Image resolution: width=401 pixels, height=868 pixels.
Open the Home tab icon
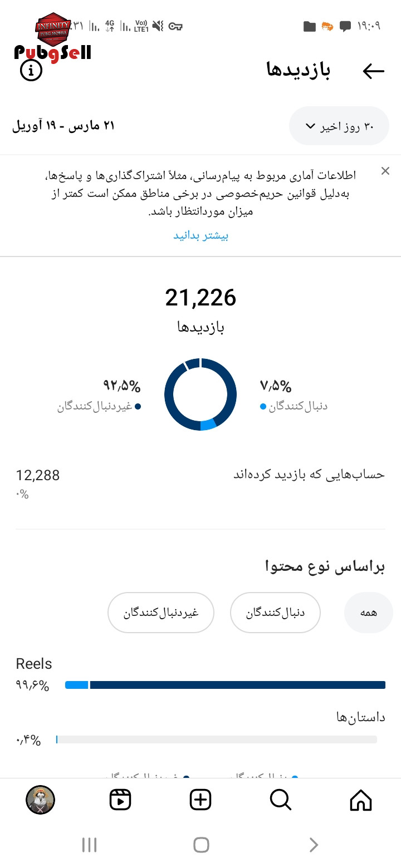coord(361,800)
